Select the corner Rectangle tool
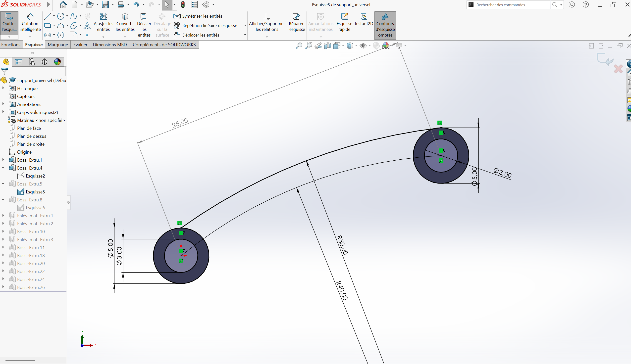The width and height of the screenshot is (631, 364). click(x=48, y=26)
